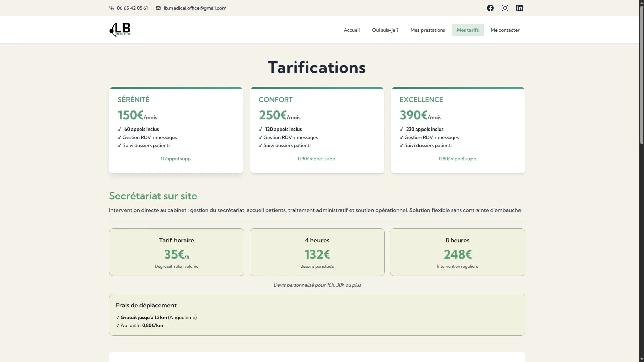Click '120 appels inclus' text
Viewport: 644px width, 362px height.
pos(283,129)
